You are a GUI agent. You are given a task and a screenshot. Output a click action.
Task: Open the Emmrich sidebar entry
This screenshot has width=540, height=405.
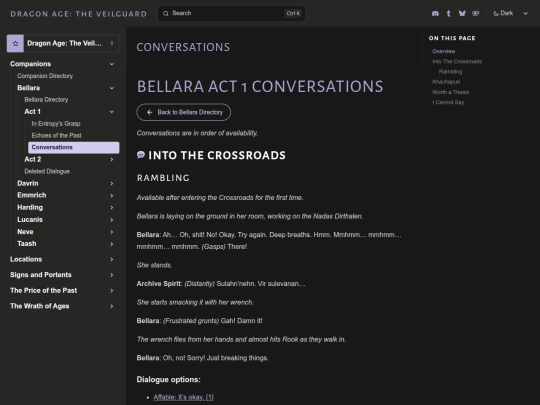32,195
